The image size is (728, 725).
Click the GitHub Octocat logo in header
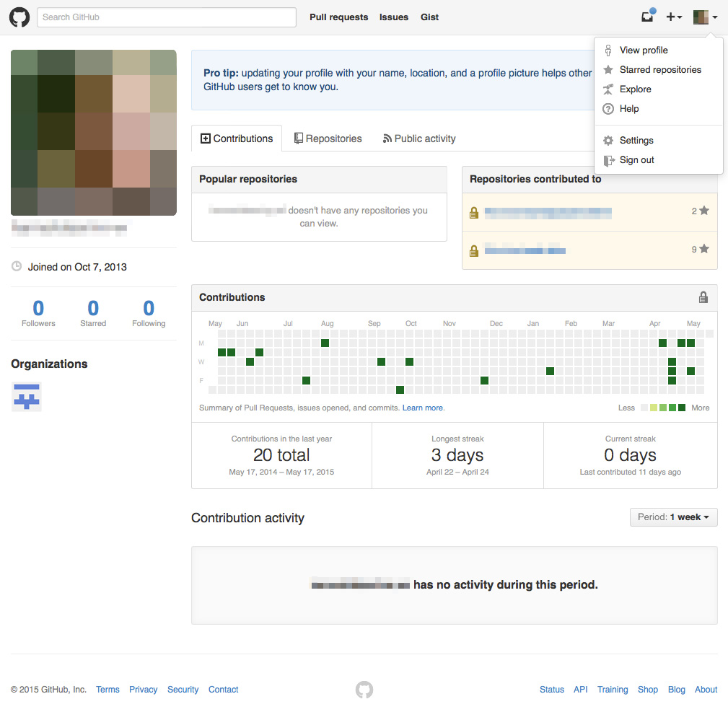click(x=19, y=17)
